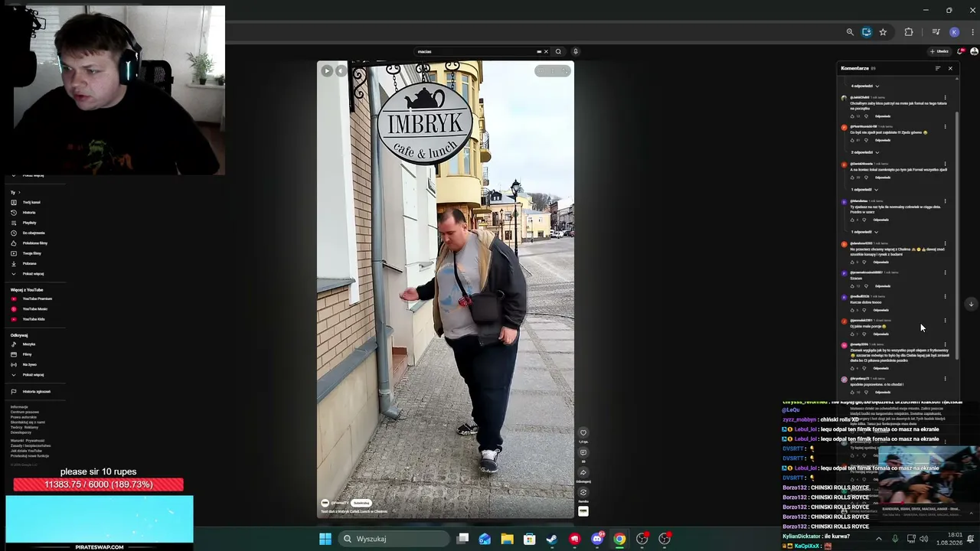Open Chrome extensions puzzle icon
This screenshot has width=980, height=551.
tap(909, 32)
